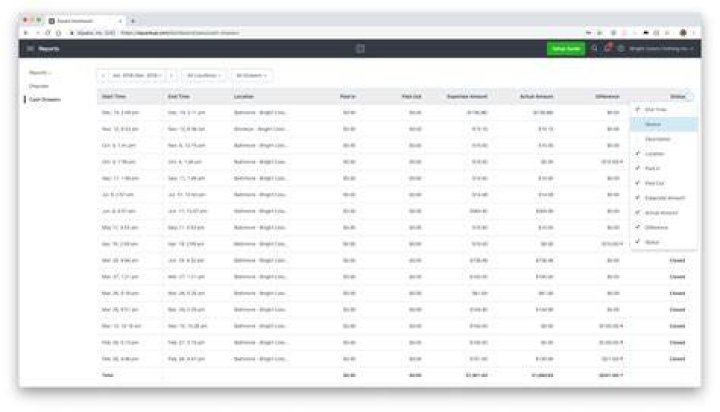Open the All Drawers filter dropdown

pos(251,75)
